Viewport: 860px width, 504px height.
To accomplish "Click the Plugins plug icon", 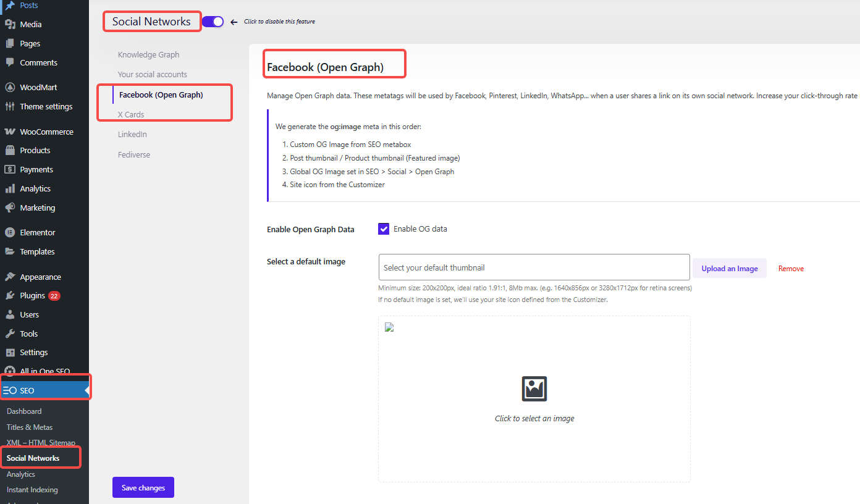I will click(x=10, y=296).
